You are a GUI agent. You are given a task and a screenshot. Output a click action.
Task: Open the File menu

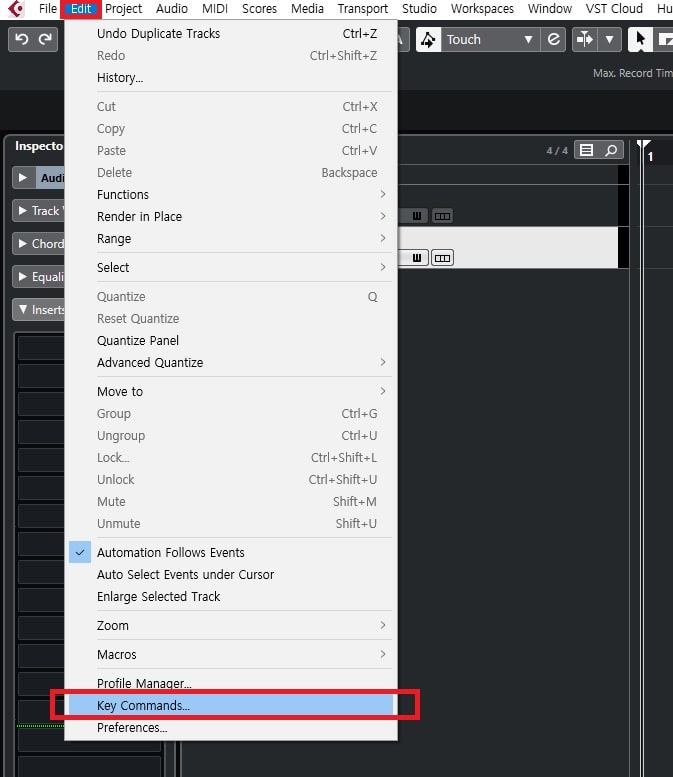point(48,8)
